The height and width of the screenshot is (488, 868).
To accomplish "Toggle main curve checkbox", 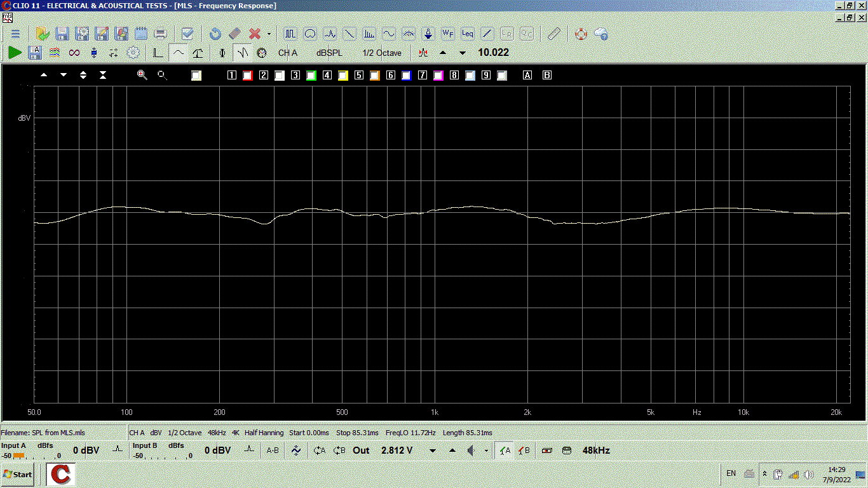I will tap(196, 76).
